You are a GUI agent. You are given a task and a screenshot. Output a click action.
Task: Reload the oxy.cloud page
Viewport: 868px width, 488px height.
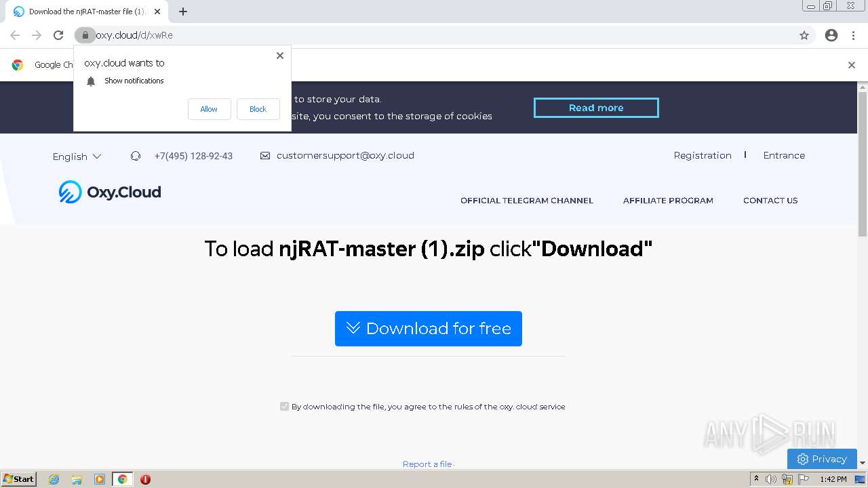[x=58, y=35]
